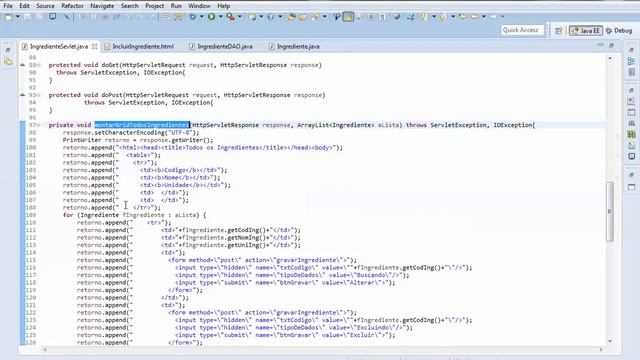Open the next annotation dropdown arrow

pos(433,17)
